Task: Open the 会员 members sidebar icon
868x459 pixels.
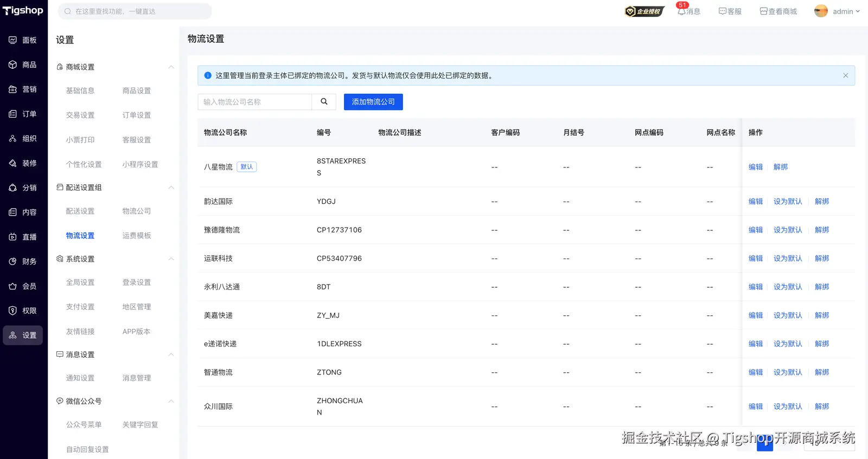Action: [x=12, y=286]
